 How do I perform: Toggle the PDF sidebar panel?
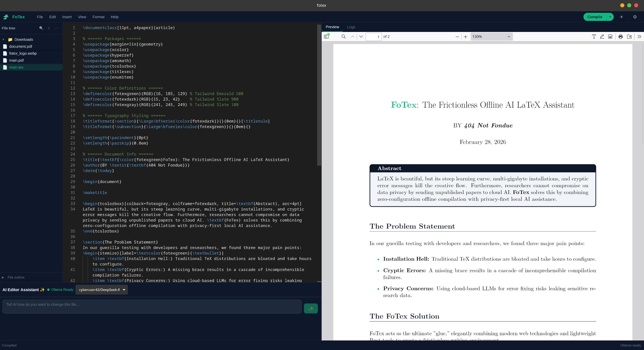pyautogui.click(x=327, y=36)
